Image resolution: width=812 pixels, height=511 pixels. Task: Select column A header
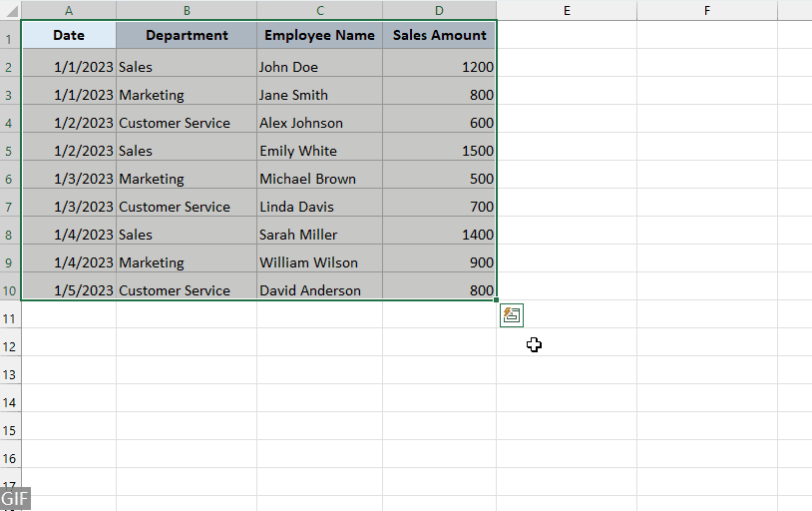click(68, 10)
